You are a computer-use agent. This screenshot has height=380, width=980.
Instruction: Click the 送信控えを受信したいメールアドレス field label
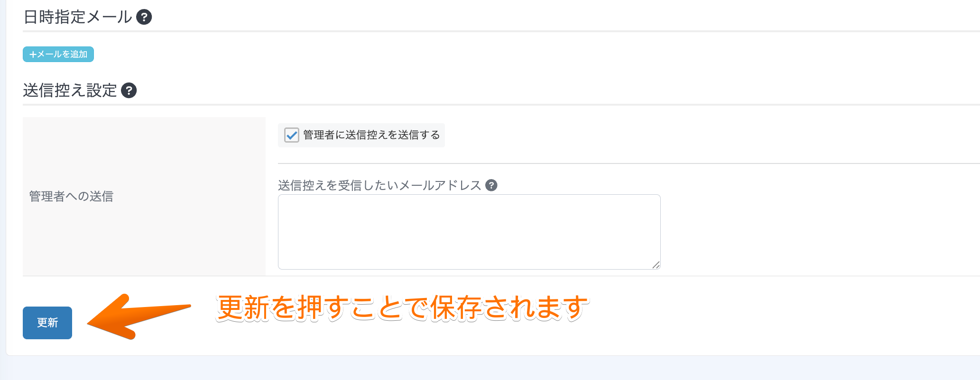coord(379,185)
